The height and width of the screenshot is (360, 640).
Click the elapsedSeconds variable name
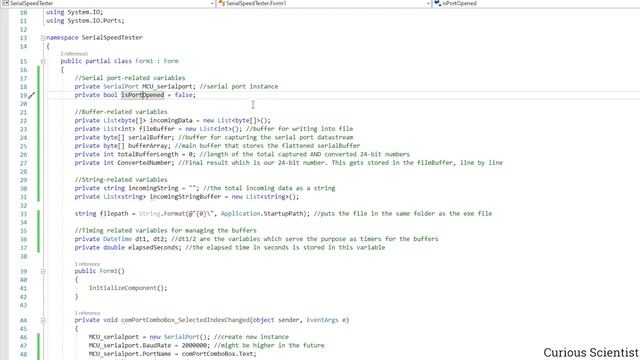pos(153,247)
